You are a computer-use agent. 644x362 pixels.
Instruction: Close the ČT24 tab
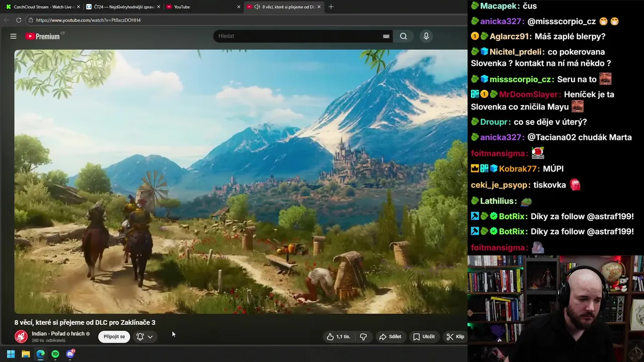(158, 7)
